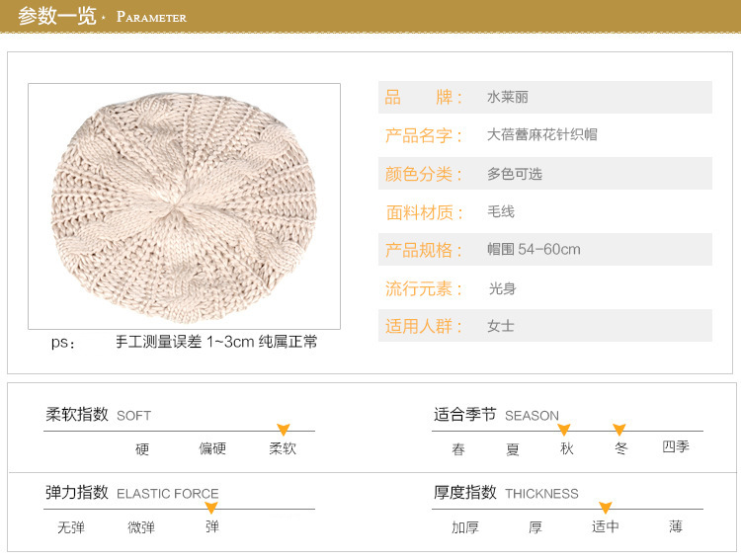Click the orange marker above 适中
Viewport: 741px width, 560px height.
606,508
